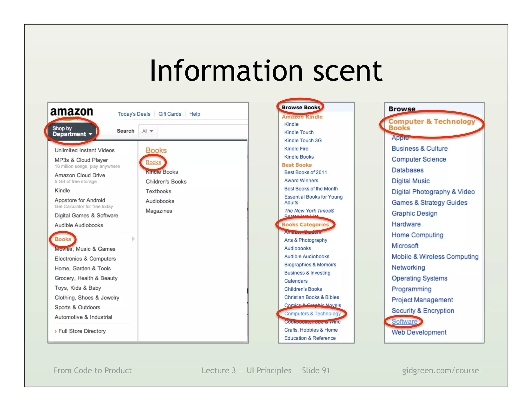532x411 pixels.
Task: Open Business & Investing category
Action: [307, 273]
